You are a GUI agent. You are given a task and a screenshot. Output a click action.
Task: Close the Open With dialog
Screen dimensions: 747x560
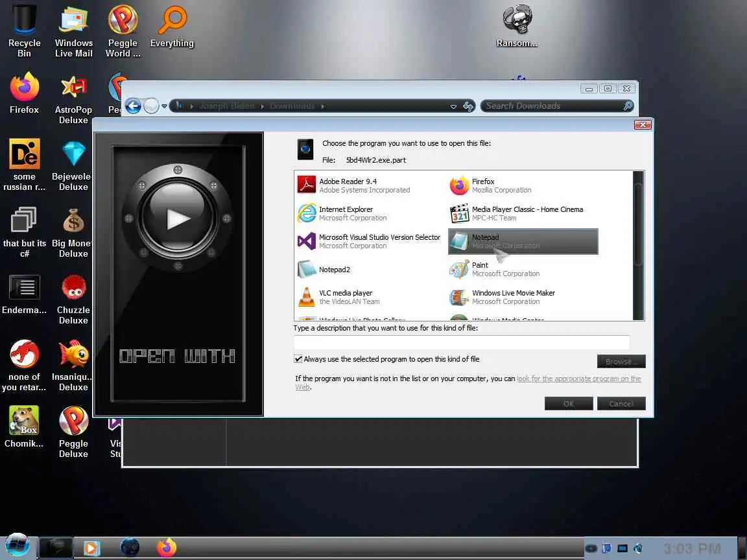pyautogui.click(x=643, y=124)
